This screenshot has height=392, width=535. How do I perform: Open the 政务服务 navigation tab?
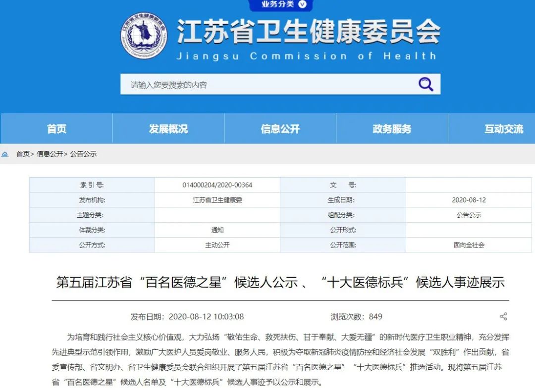[392, 129]
